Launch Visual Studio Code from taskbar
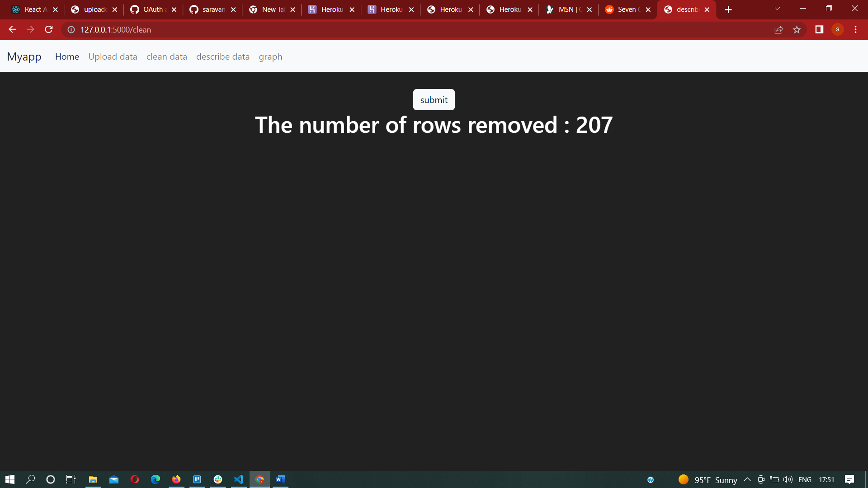 239,479
